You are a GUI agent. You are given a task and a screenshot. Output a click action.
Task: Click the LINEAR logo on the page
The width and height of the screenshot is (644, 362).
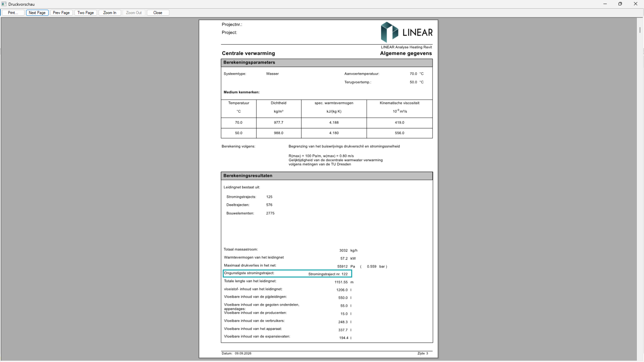coord(406,32)
